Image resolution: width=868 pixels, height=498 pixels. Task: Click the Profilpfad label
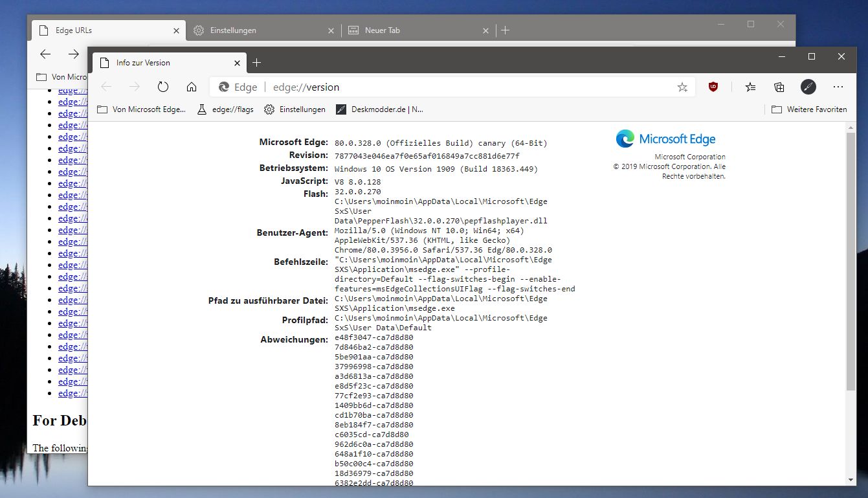coord(306,320)
